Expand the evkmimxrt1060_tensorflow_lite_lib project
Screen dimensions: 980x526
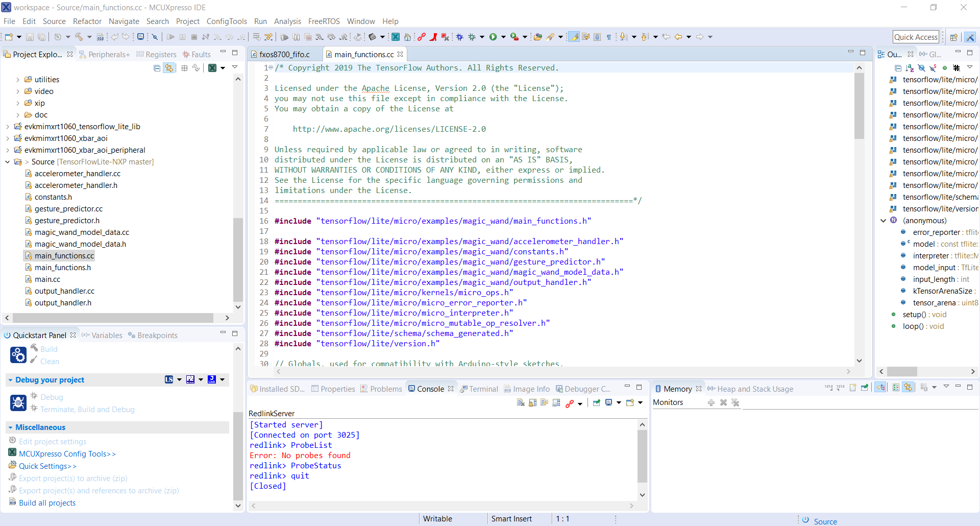click(7, 126)
